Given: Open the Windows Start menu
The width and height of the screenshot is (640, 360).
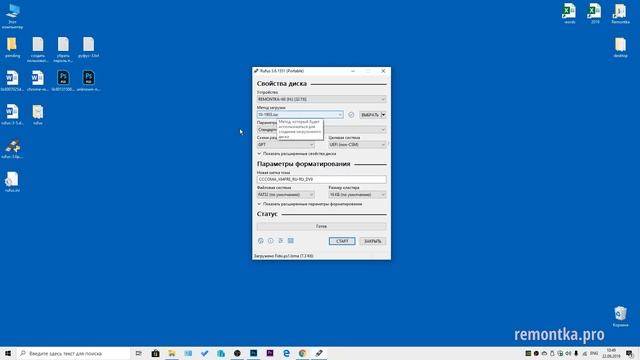Looking at the screenshot, I should coord(8,353).
